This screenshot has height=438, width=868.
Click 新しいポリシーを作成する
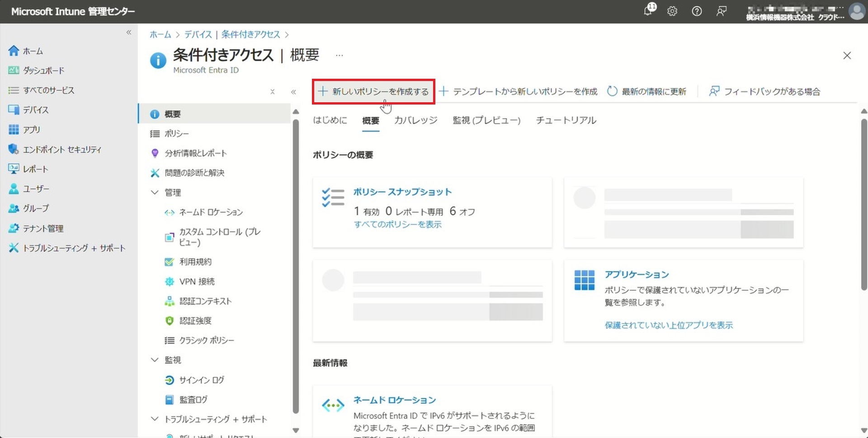373,91
